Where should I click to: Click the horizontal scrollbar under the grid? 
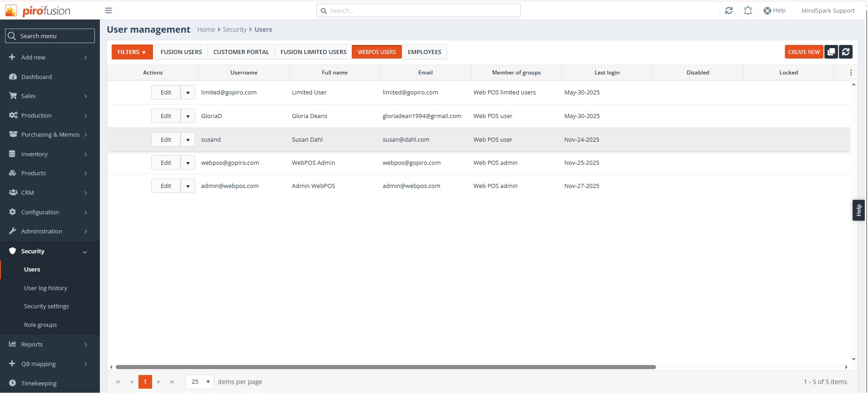click(x=385, y=367)
